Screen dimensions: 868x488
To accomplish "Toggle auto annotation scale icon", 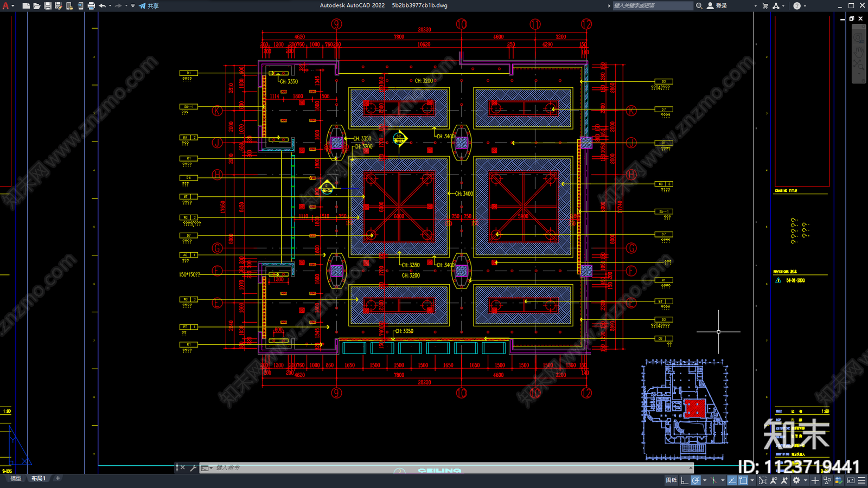I will [x=784, y=480].
